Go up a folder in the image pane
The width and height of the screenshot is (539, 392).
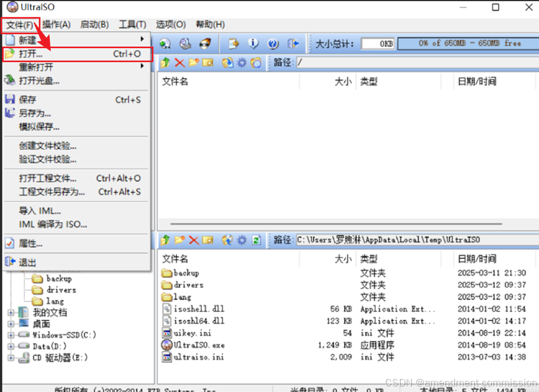point(165,62)
